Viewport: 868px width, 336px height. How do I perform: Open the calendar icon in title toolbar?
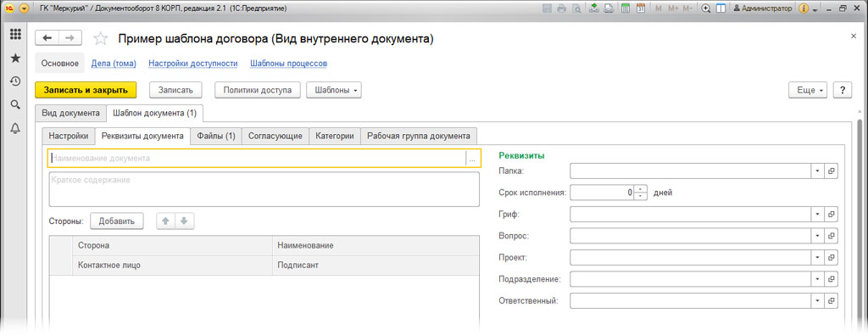click(641, 8)
